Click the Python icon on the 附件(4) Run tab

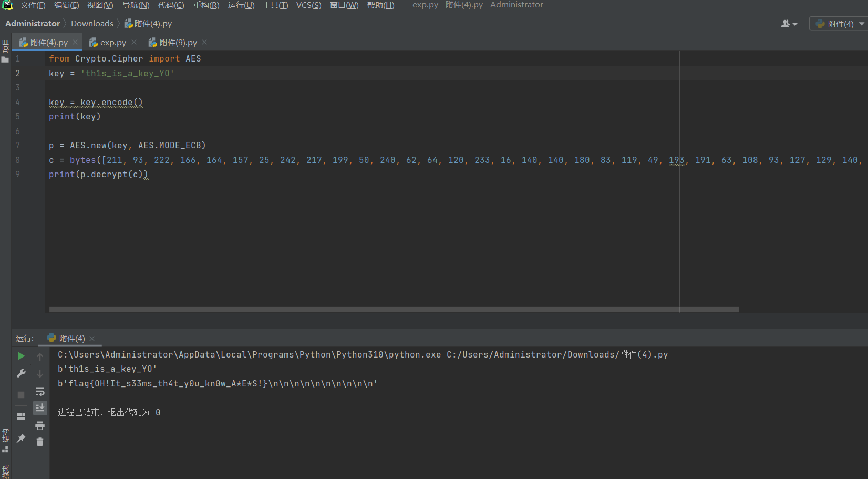point(51,338)
